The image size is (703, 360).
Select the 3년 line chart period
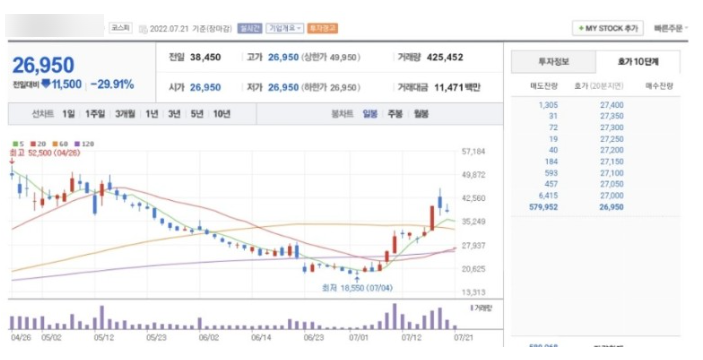pyautogui.click(x=174, y=114)
